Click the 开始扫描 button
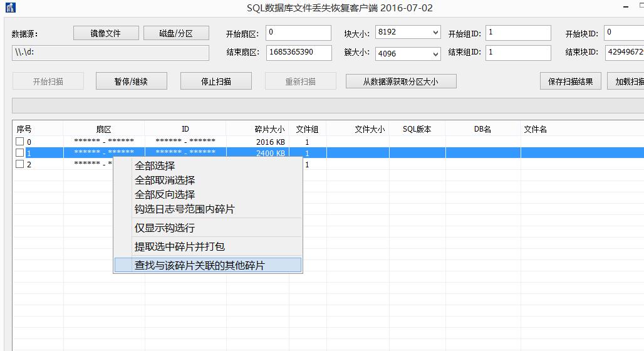This screenshot has width=644, height=351. click(x=48, y=81)
